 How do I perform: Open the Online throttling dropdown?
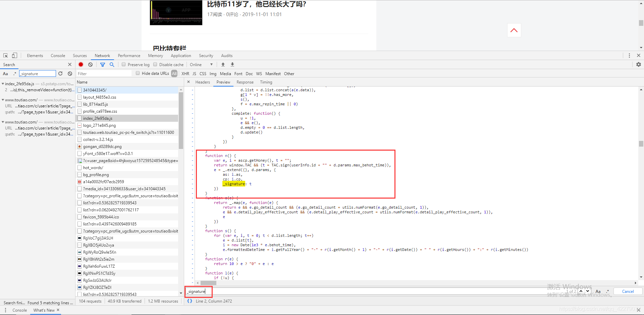(201, 64)
